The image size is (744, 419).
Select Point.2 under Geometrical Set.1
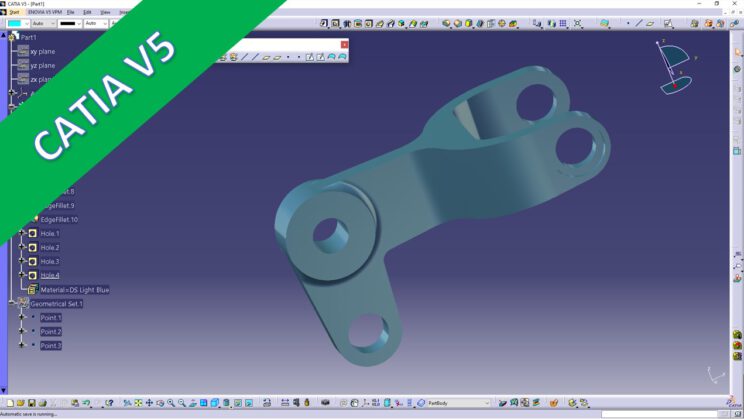point(50,331)
